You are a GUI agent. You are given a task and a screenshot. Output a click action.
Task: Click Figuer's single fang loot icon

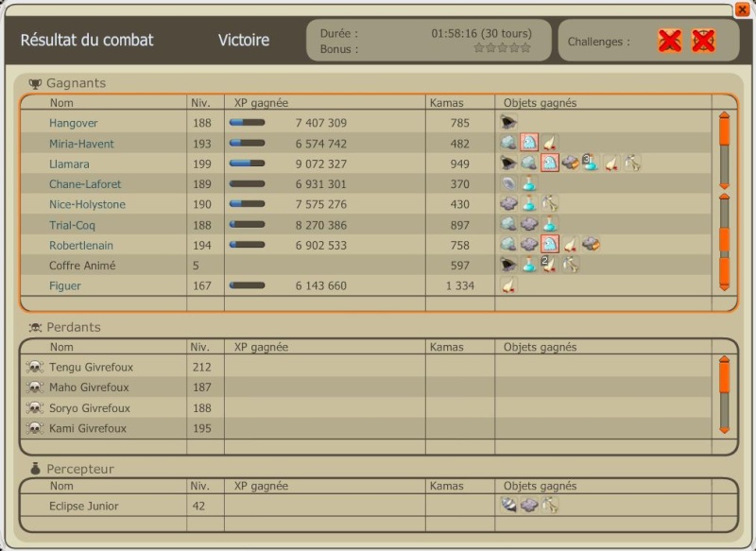coord(508,285)
